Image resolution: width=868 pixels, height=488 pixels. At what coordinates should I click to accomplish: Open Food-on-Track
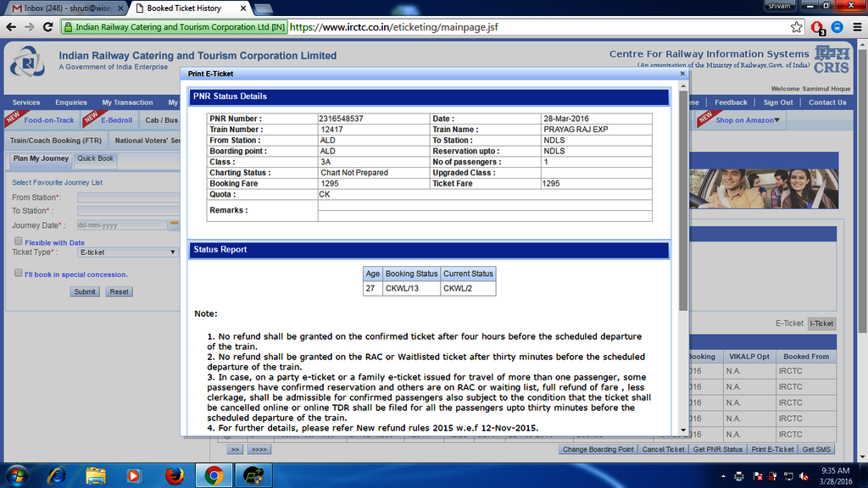point(48,120)
